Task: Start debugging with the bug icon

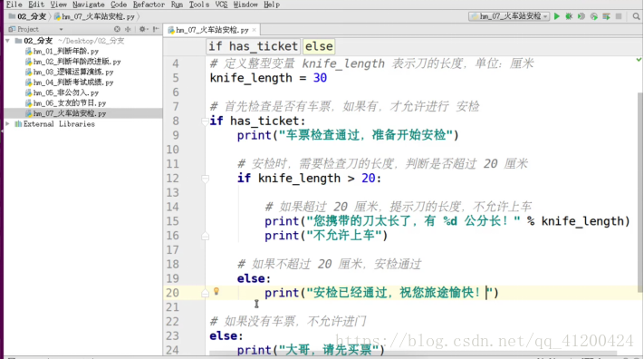Action: [x=569, y=16]
